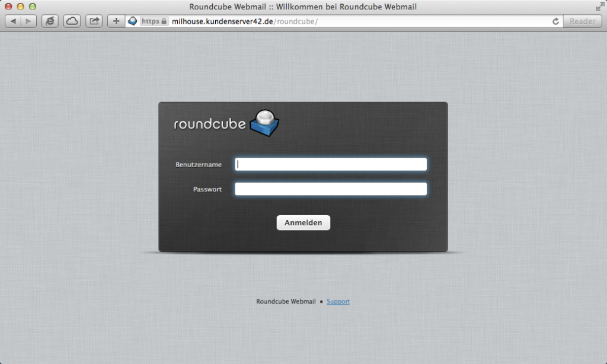Click the window title text
This screenshot has width=607, height=364.
[x=303, y=7]
